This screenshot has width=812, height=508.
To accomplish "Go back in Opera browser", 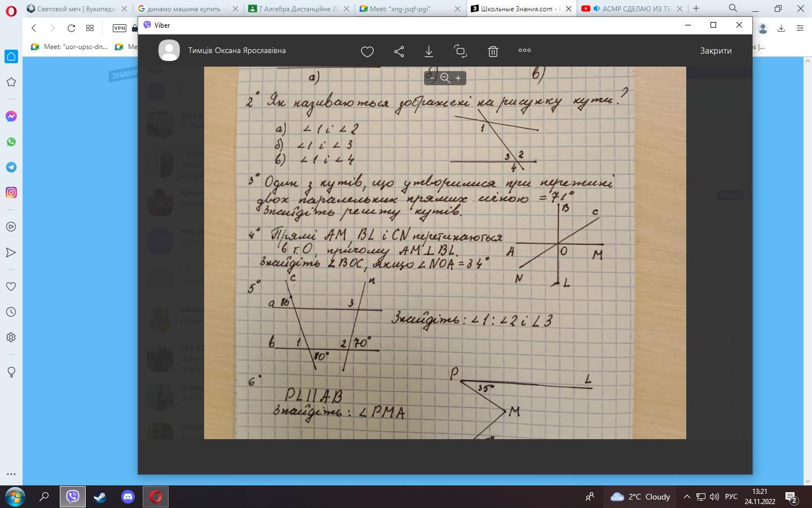I will click(x=34, y=28).
